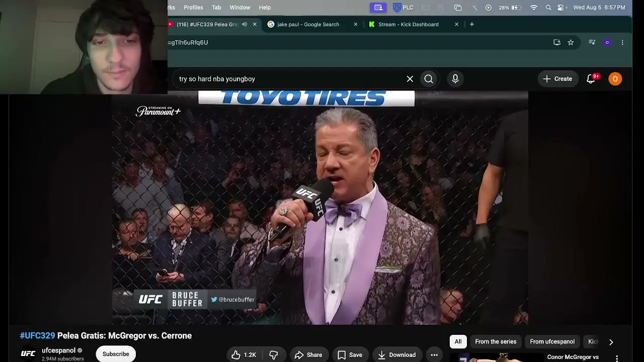Subscribe to ufcespanol channel
The image size is (644, 362).
click(x=116, y=354)
